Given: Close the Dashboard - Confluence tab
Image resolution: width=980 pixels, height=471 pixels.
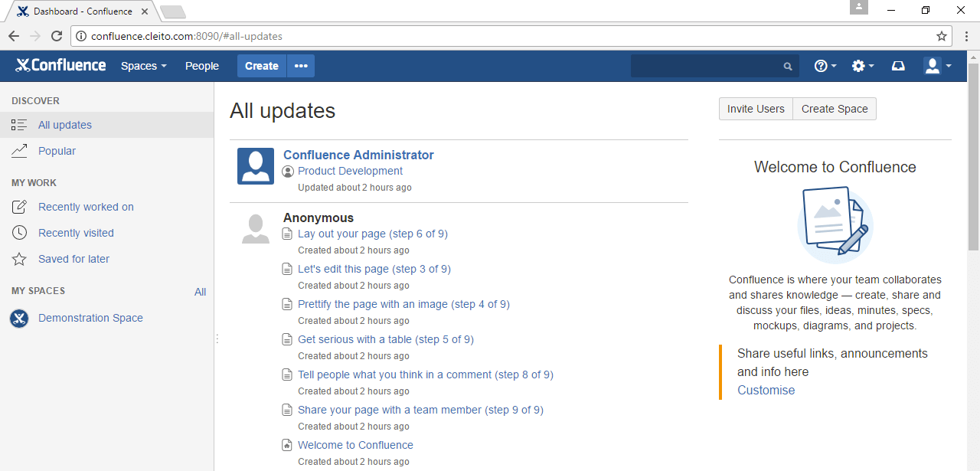Looking at the screenshot, I should coord(145,11).
